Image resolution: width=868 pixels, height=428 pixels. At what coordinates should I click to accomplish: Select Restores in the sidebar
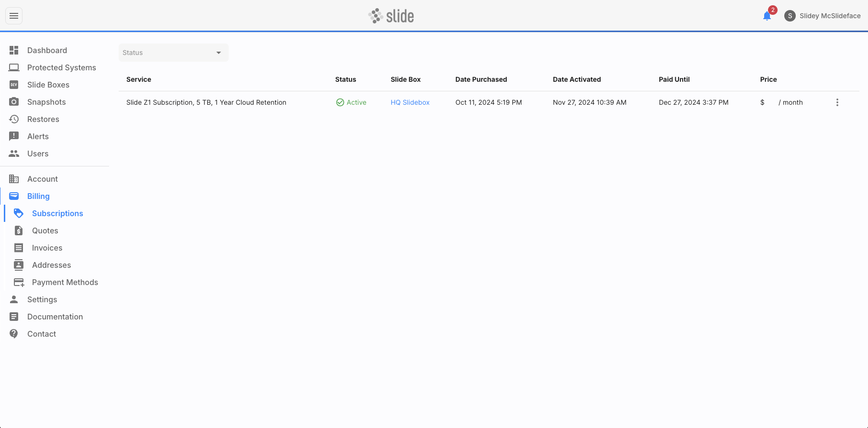tap(43, 119)
